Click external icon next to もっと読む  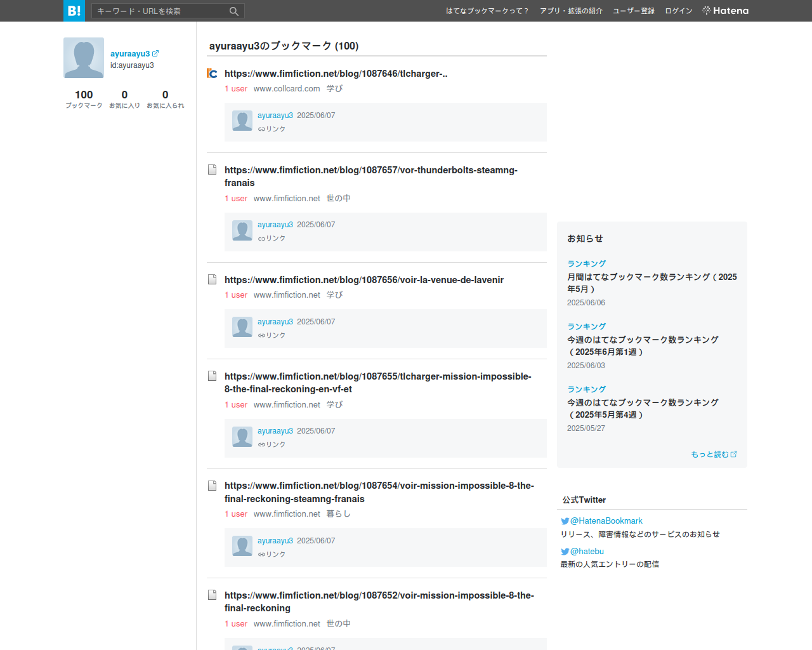click(x=734, y=454)
